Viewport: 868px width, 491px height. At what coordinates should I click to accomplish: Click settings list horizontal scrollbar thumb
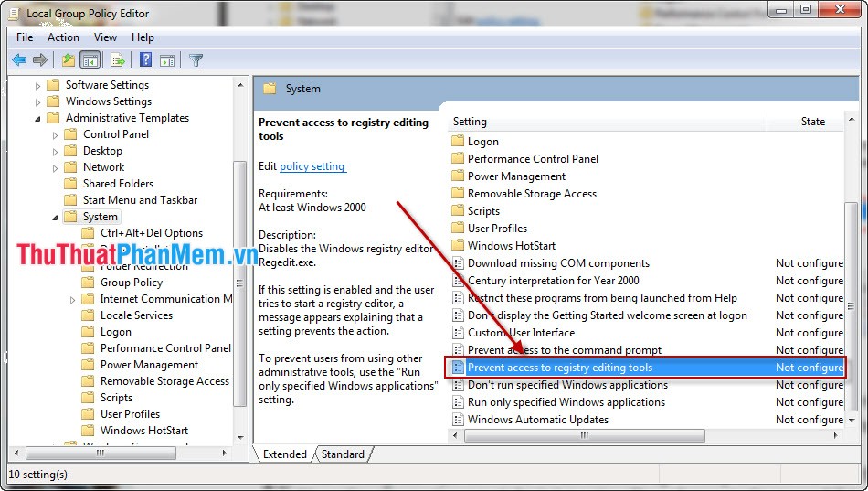pos(584,435)
